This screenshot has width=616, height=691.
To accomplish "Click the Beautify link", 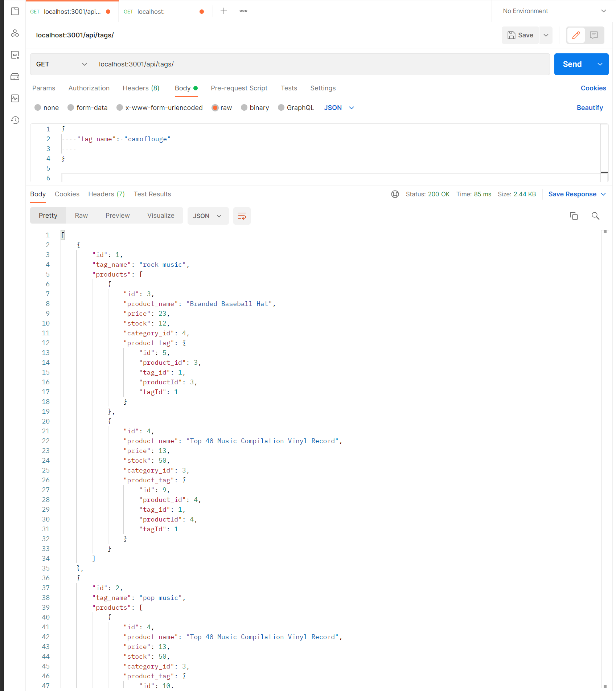I will point(590,108).
